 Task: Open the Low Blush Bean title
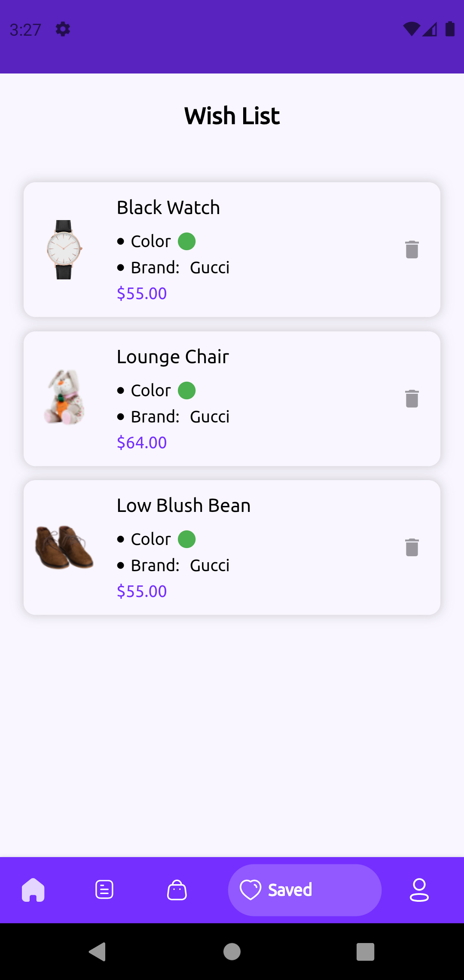tap(183, 505)
